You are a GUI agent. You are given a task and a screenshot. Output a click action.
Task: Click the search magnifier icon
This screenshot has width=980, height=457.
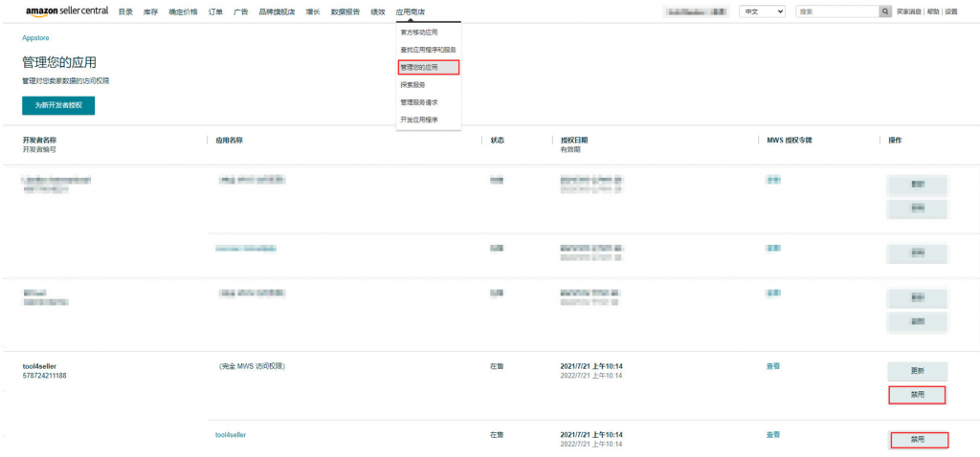point(884,11)
